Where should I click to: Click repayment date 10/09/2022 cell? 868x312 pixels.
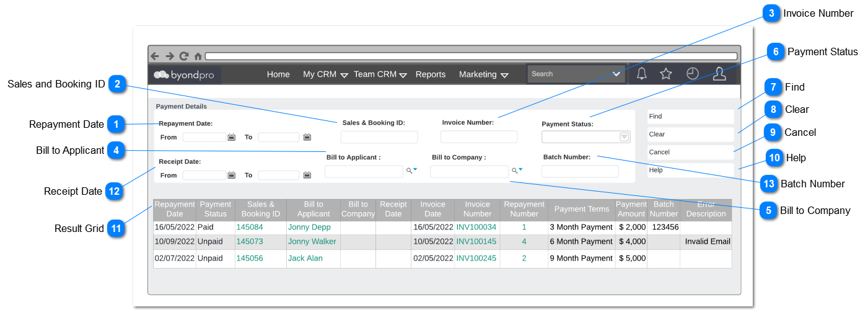pos(175,241)
